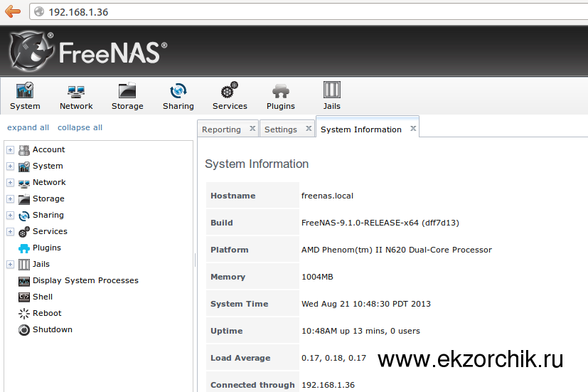Expand the Storage tree node
588x392 pixels.
tap(10, 198)
